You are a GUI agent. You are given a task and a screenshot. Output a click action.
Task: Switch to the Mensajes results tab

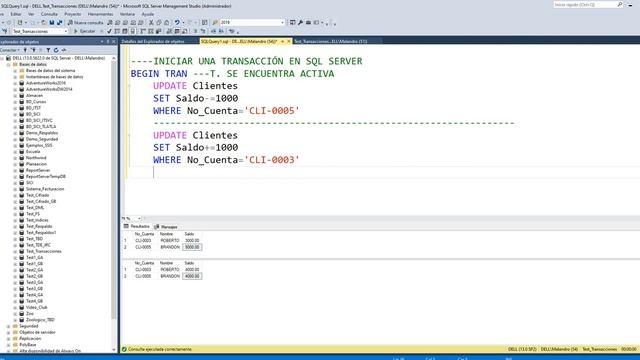click(166, 227)
